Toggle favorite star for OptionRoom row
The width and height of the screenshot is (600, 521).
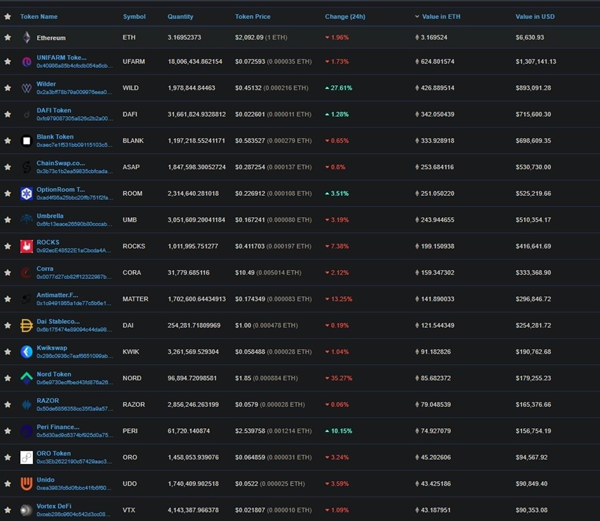coord(8,194)
